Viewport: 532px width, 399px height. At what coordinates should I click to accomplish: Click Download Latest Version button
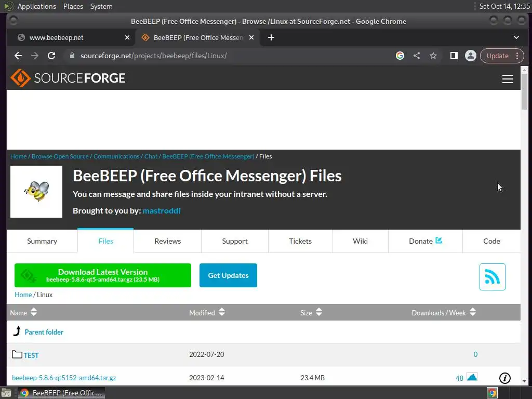[103, 275]
